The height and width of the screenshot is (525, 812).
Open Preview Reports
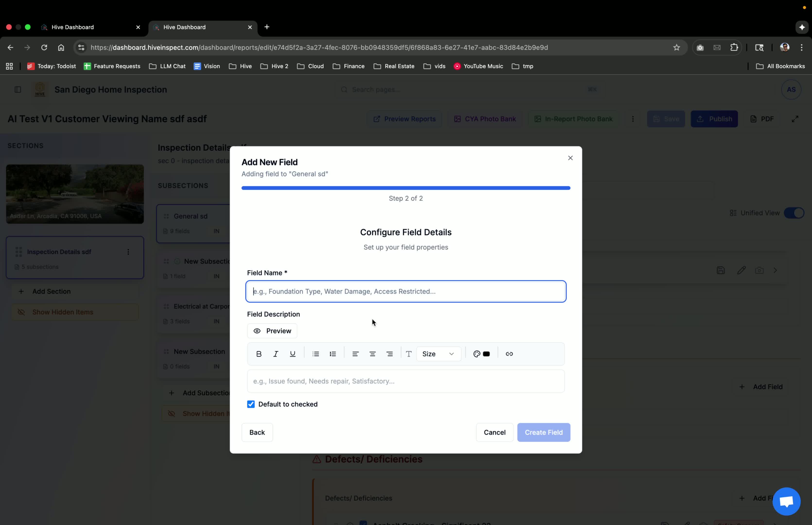(x=404, y=119)
